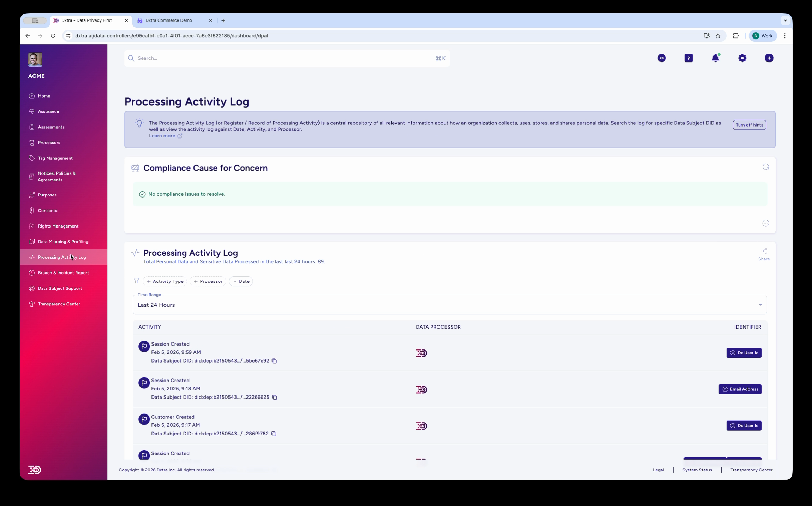Click the Dx User Id identifier badge
The image size is (812, 506).
pos(744,352)
